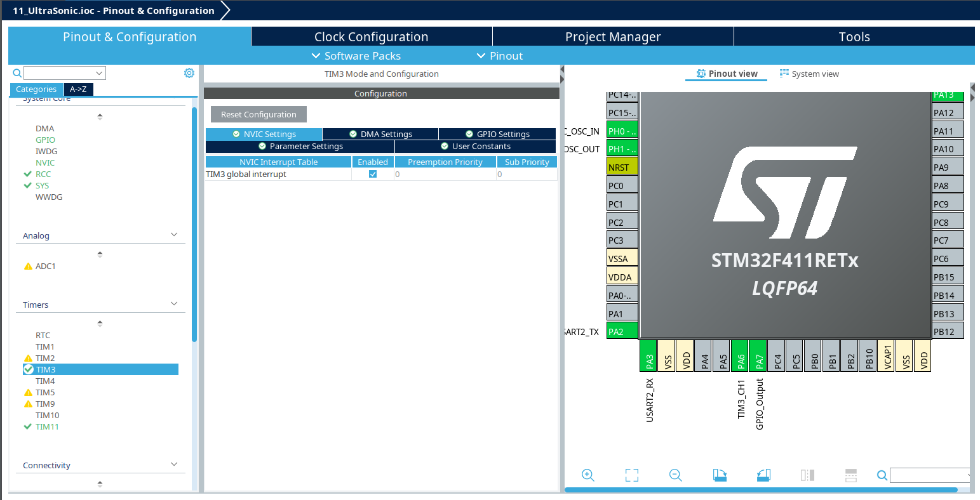Click the PA13 pin on the chip
Viewport: 980px width, 500px height.
click(x=948, y=96)
